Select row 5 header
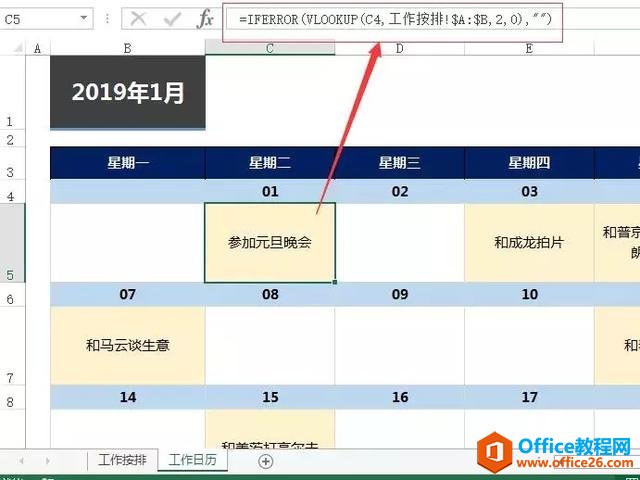This screenshot has width=640, height=480. click(13, 243)
